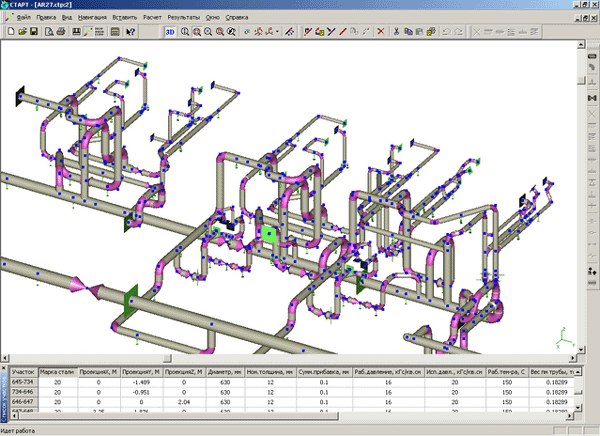Open a project with the folder icon
The width and height of the screenshot is (600, 436).
click(23, 31)
